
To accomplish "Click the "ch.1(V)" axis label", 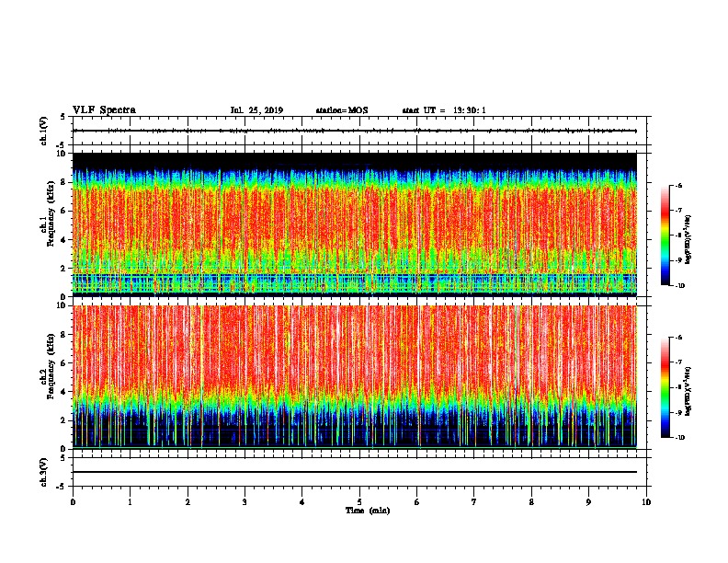I will click(44, 131).
